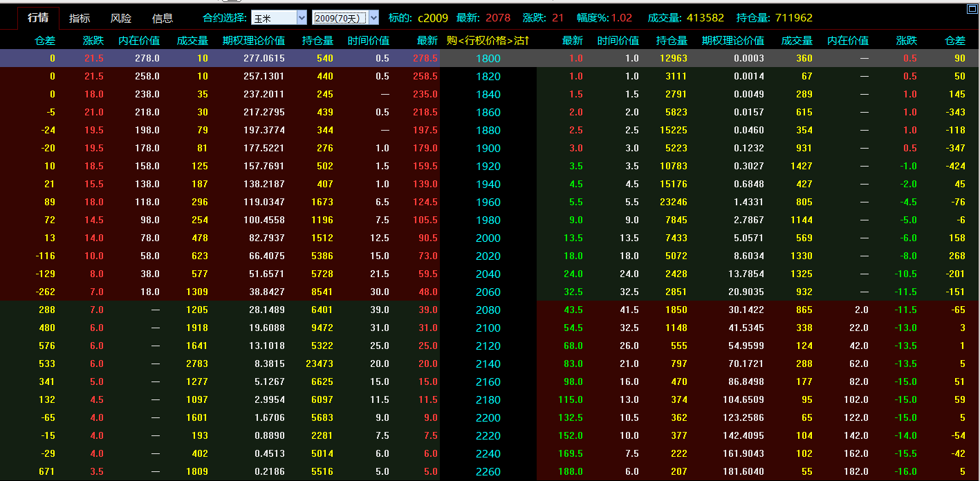Image resolution: width=980 pixels, height=481 pixels.
Task: Click call-side 内在价值 column header
Action: point(139,41)
